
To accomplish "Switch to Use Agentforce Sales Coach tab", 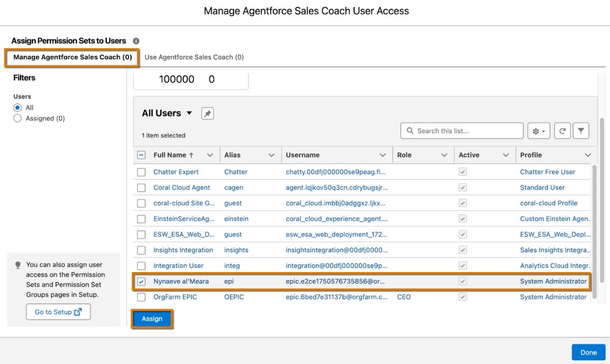I will pos(194,57).
